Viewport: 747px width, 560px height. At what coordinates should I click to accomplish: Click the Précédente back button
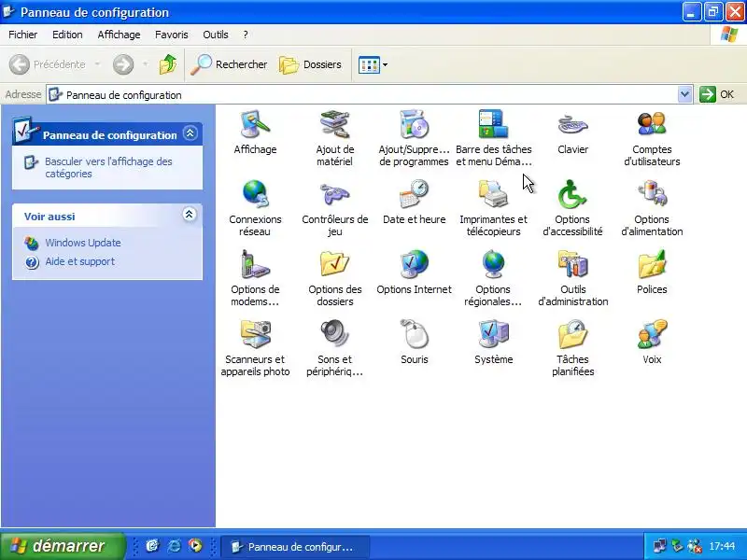tap(48, 64)
